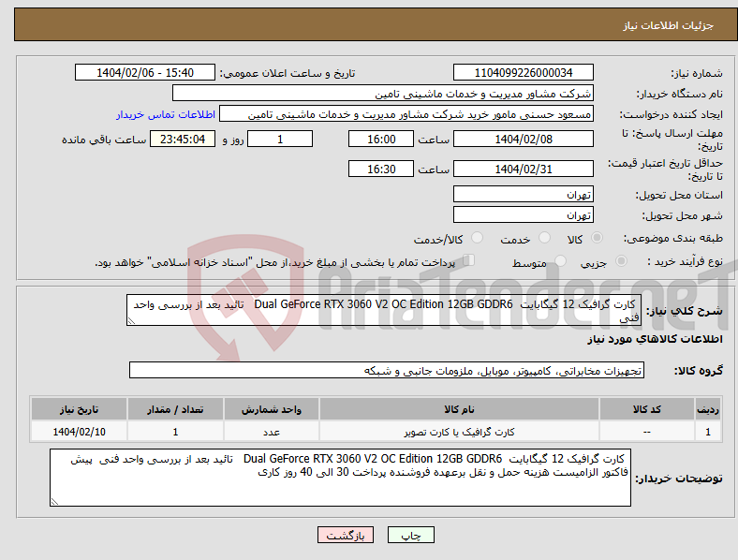
Task: Click the نام کالا column header
Action: pos(459,409)
